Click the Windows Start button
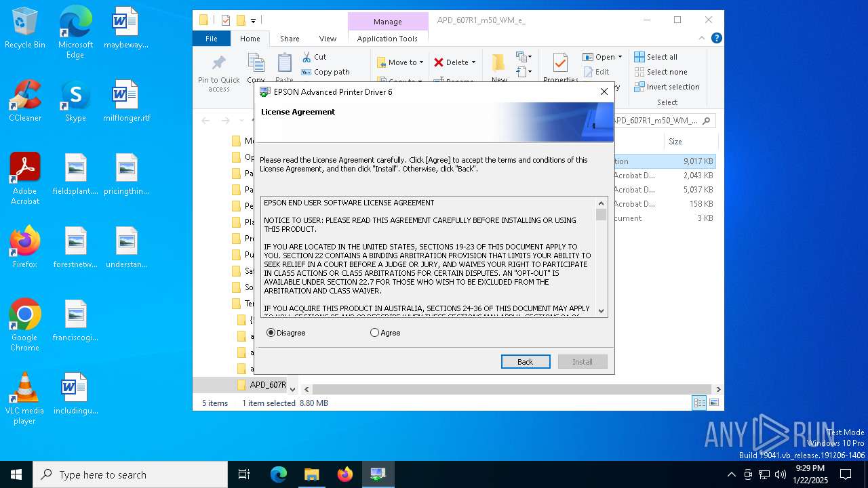 [16, 474]
